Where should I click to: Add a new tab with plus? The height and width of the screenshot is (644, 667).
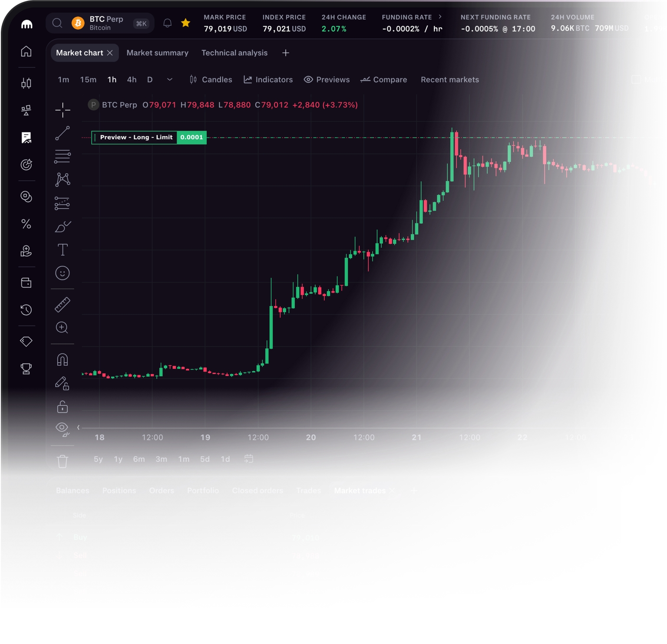286,53
